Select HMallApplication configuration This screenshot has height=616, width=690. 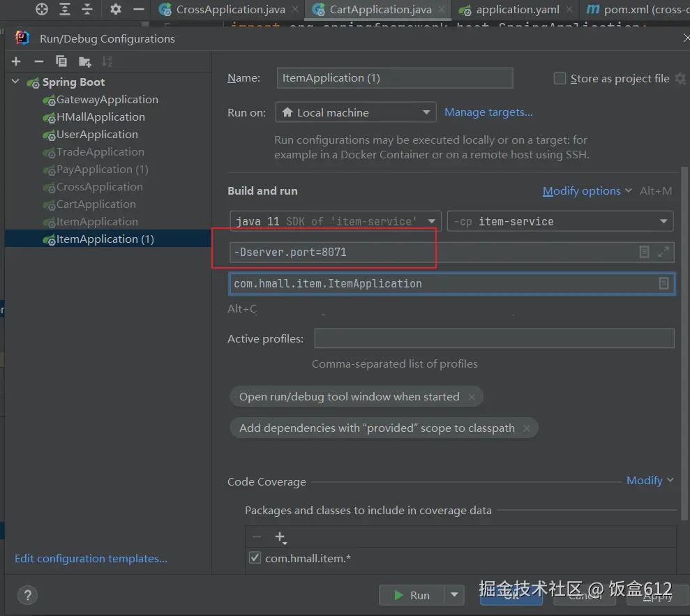coord(100,117)
